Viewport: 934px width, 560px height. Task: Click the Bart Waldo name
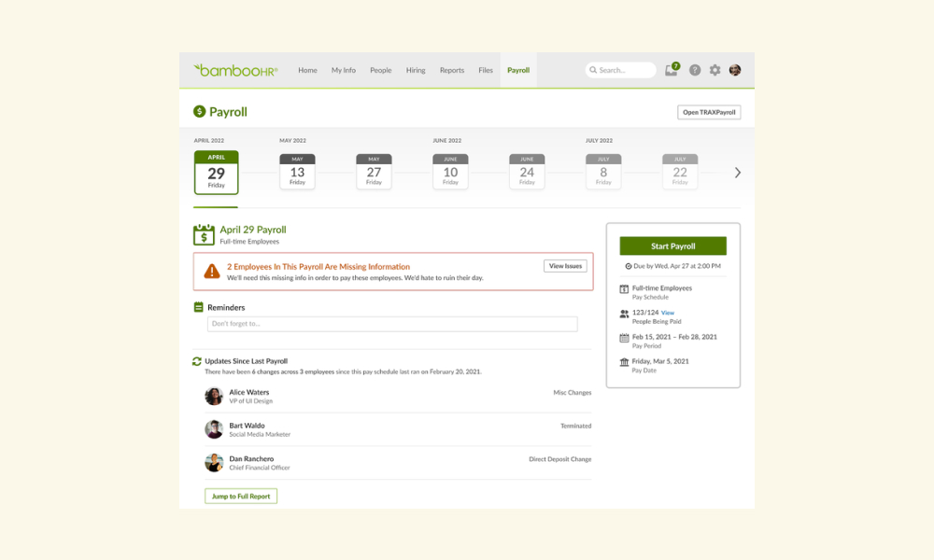247,426
